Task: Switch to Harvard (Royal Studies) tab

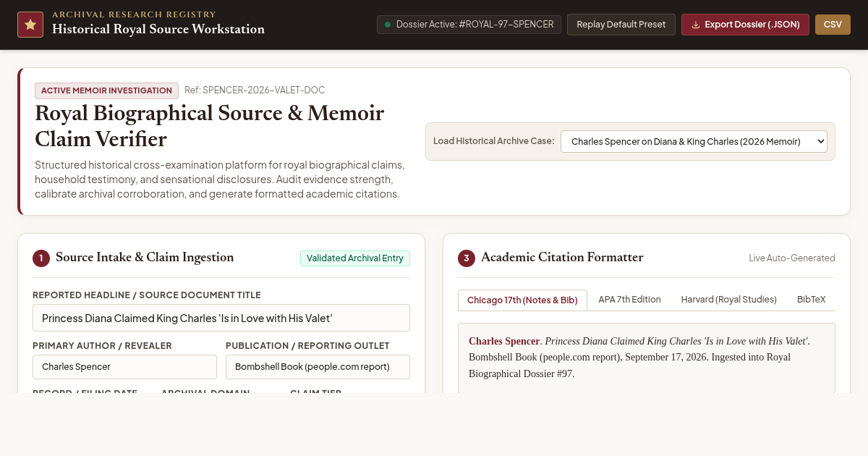Action: point(729,300)
